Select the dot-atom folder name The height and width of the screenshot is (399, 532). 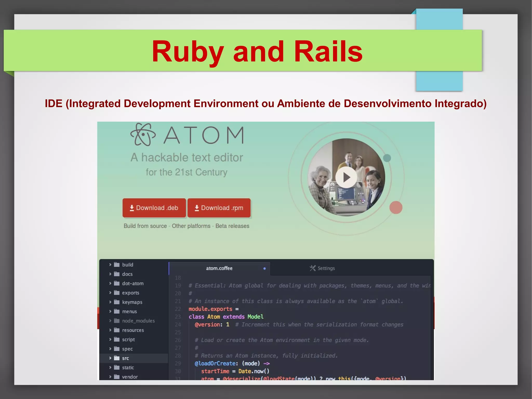133,283
